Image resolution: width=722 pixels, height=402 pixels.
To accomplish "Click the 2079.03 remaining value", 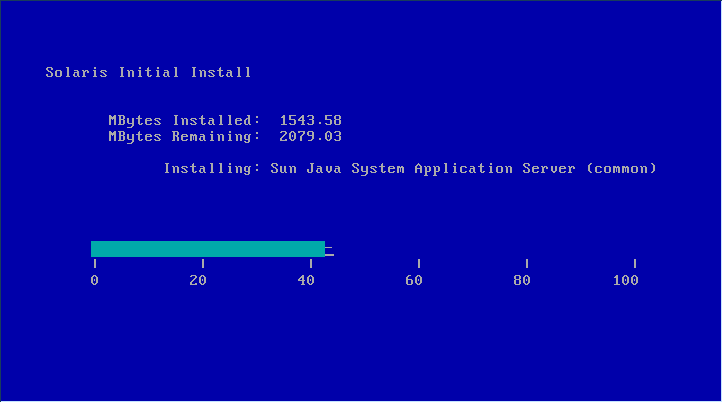I will point(310,136).
